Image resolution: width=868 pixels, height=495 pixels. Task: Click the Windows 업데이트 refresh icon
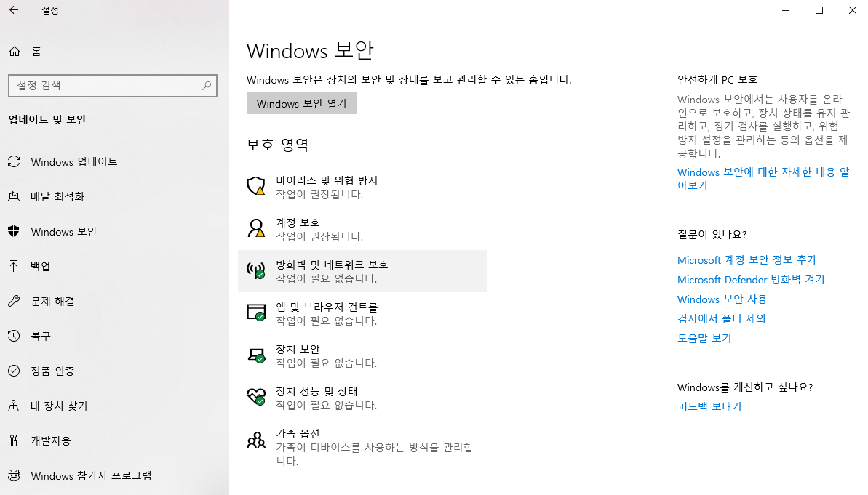tap(14, 161)
